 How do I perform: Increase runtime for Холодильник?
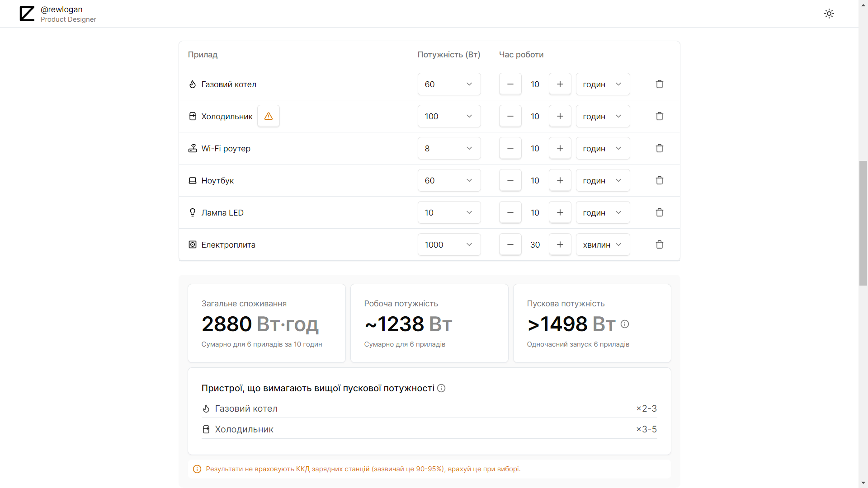[560, 117]
